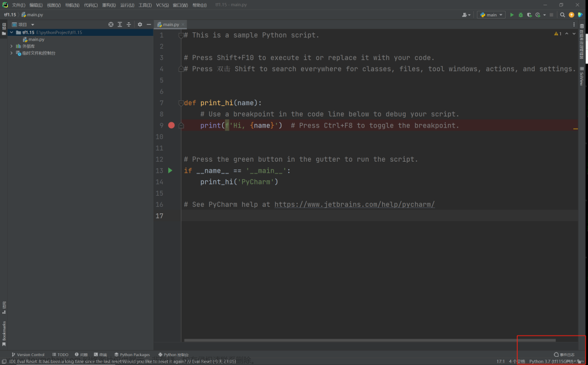The height and width of the screenshot is (365, 588).
Task: Open 重构(R) menu
Action: [x=109, y=5]
